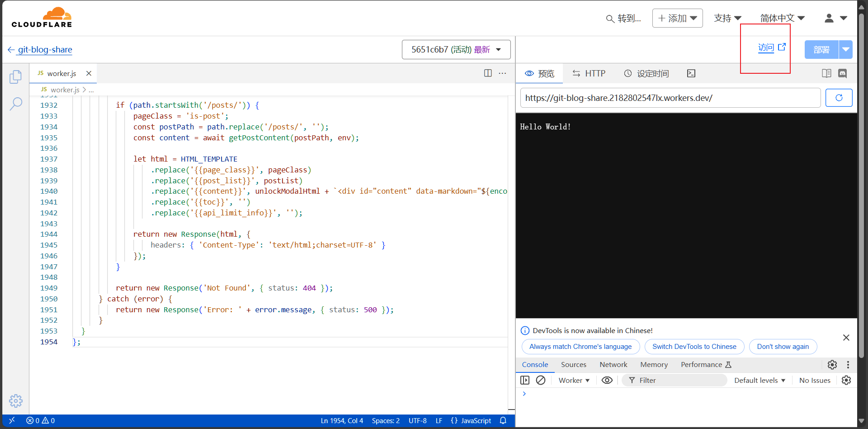Open the editor settings gear icon
The height and width of the screenshot is (429, 868).
(x=16, y=400)
